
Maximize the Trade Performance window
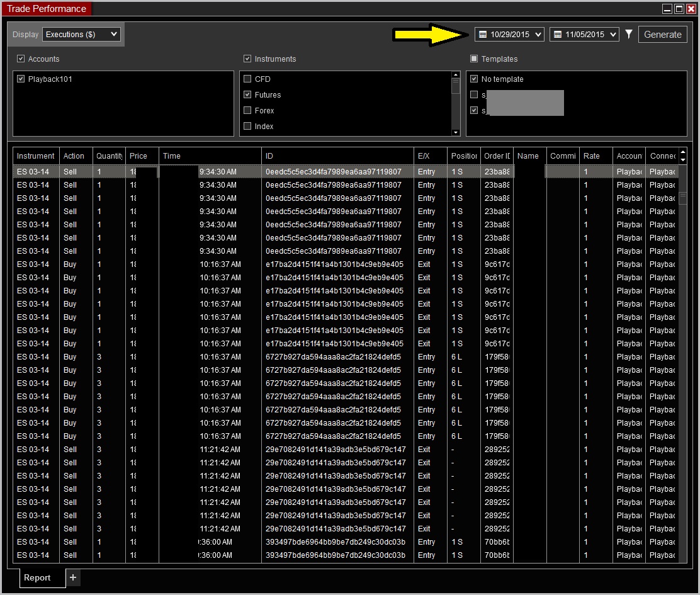[679, 8]
